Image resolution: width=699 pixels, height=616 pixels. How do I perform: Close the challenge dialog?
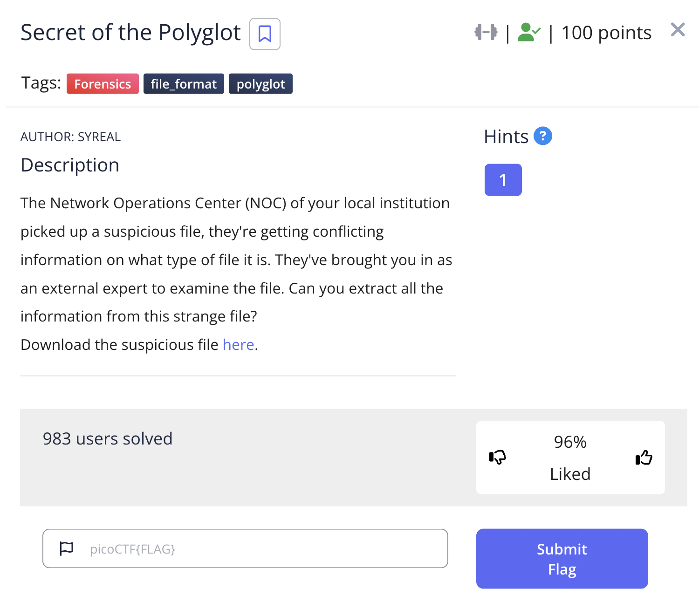tap(678, 30)
